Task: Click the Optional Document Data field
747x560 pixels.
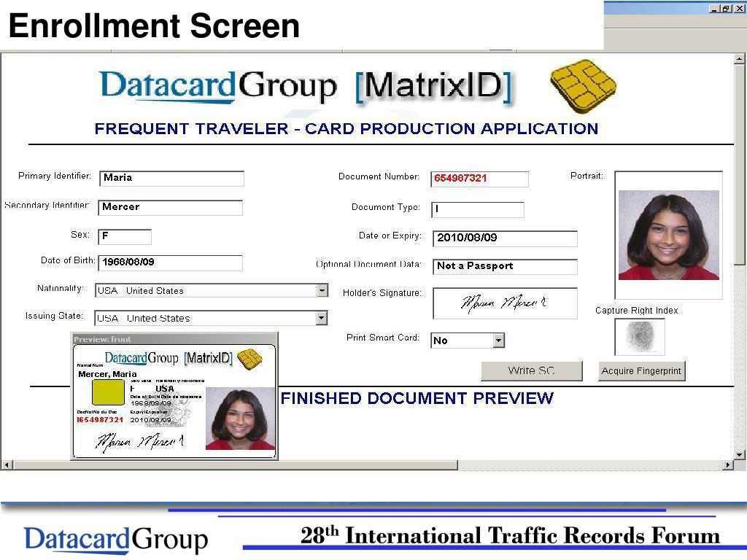Action: click(505, 267)
